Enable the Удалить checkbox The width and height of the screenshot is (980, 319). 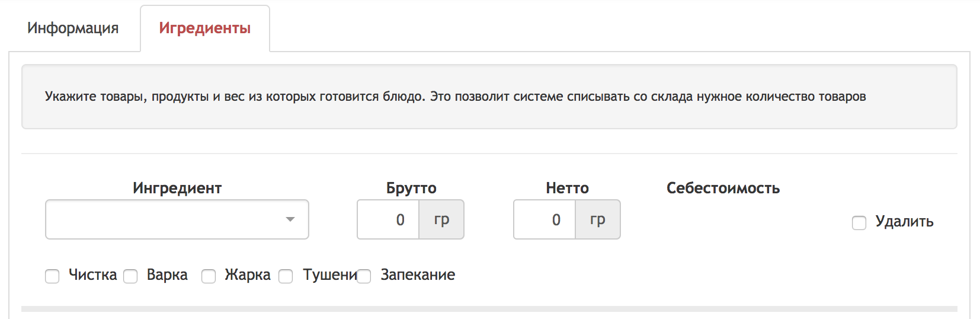pyautogui.click(x=859, y=223)
